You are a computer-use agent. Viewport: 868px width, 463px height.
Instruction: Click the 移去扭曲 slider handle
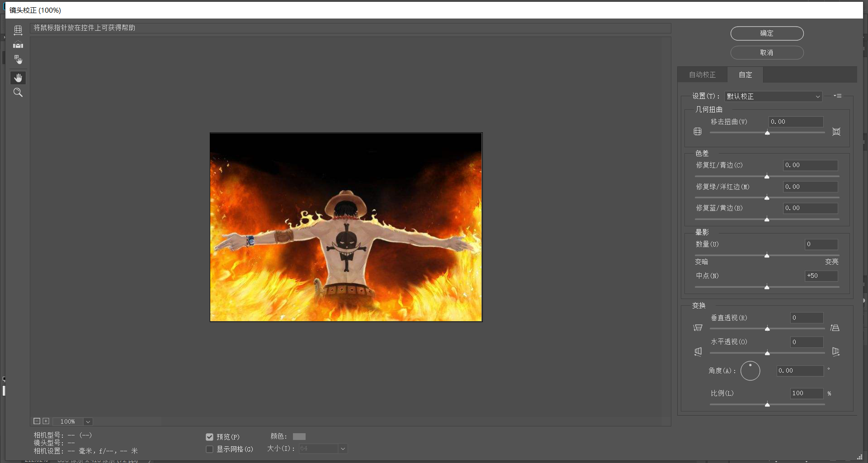pyautogui.click(x=767, y=133)
